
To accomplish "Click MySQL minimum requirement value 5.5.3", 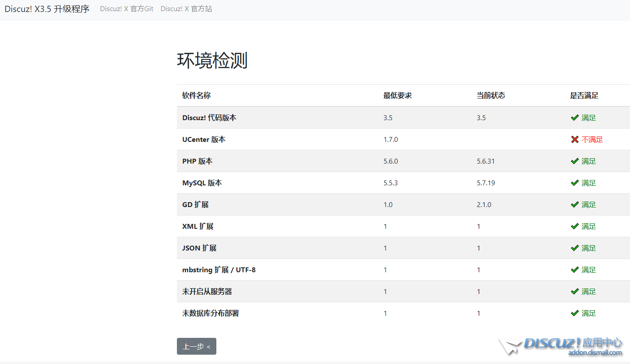I will pyautogui.click(x=391, y=183).
